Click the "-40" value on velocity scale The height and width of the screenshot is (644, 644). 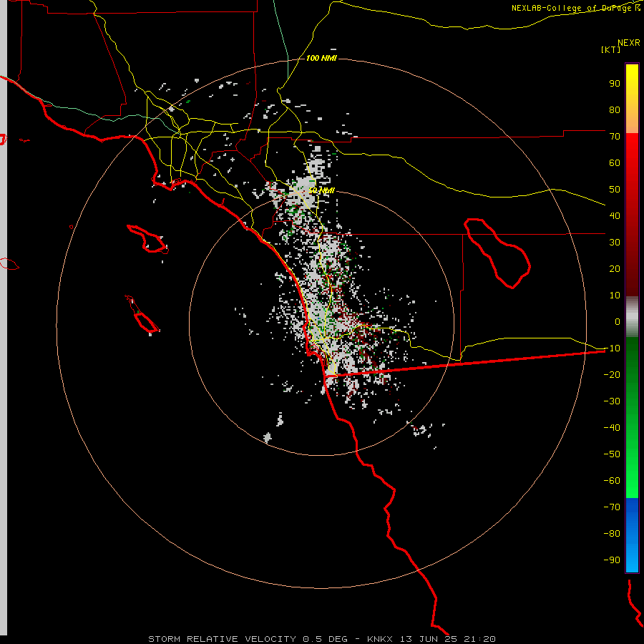(x=612, y=428)
